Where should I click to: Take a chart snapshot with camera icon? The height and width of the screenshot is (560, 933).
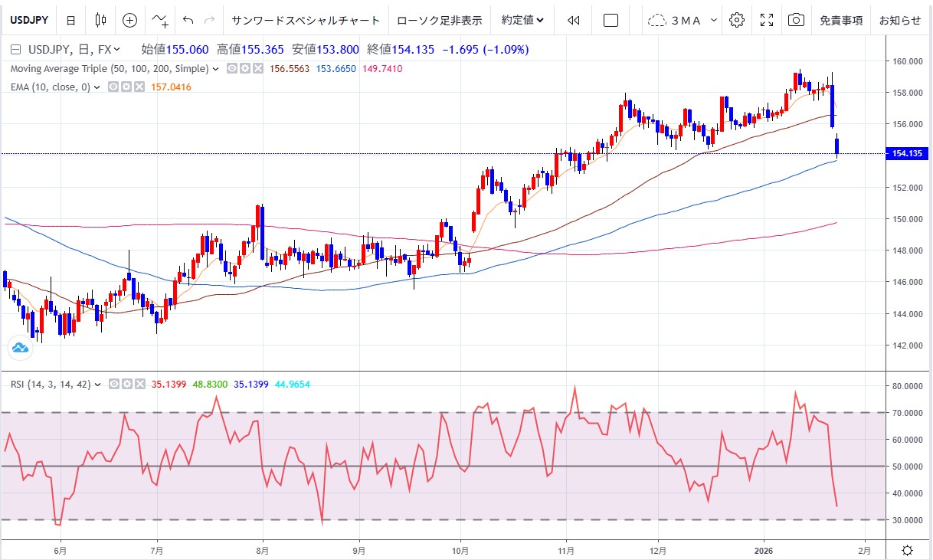(x=796, y=21)
